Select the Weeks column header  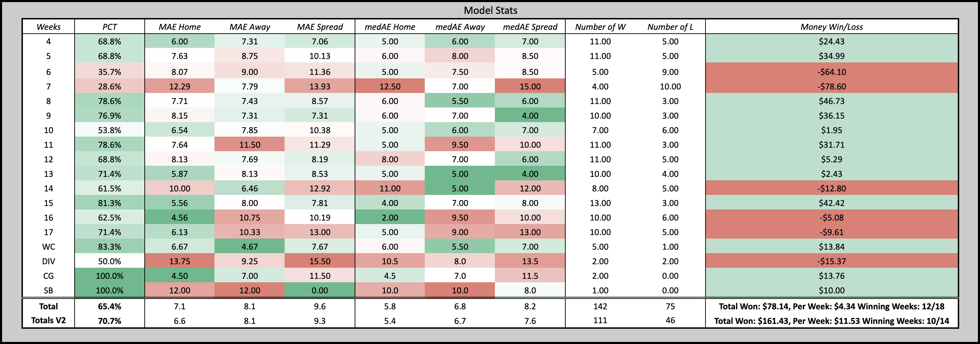[x=48, y=27]
